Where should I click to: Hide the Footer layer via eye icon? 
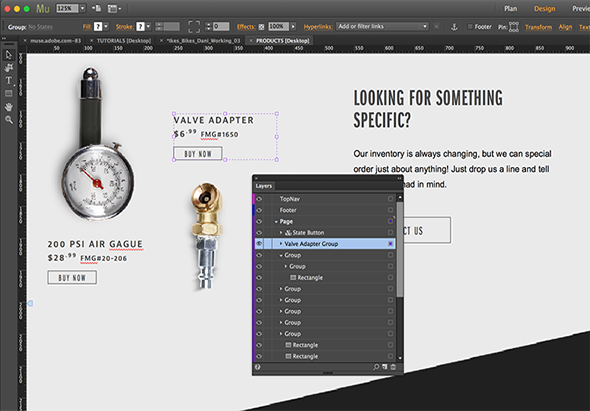259,210
